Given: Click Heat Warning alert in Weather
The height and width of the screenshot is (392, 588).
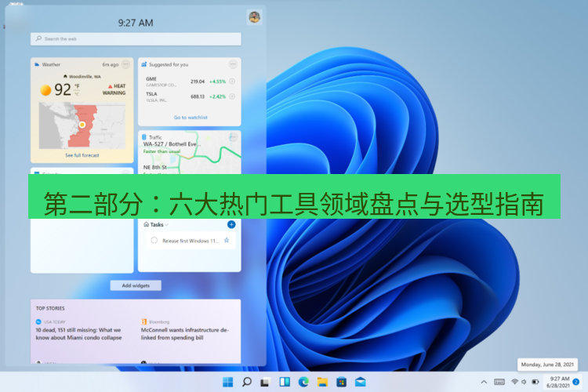Looking at the screenshot, I should coord(114,89).
